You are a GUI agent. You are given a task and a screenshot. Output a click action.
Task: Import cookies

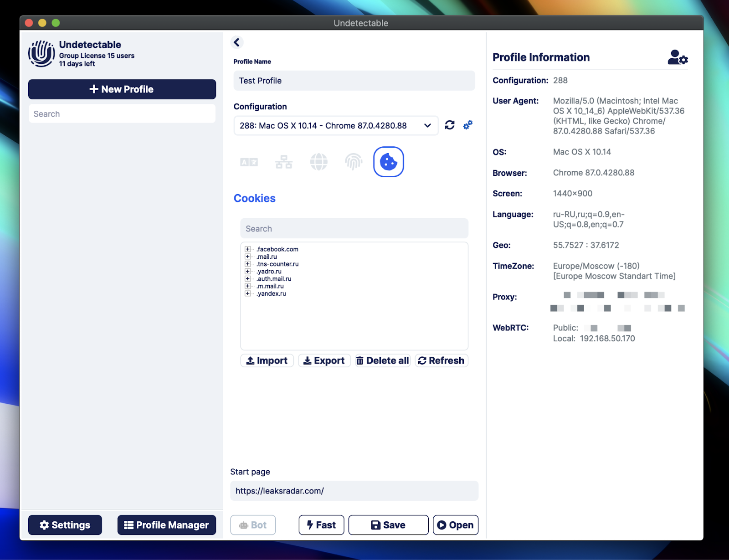pyautogui.click(x=267, y=360)
